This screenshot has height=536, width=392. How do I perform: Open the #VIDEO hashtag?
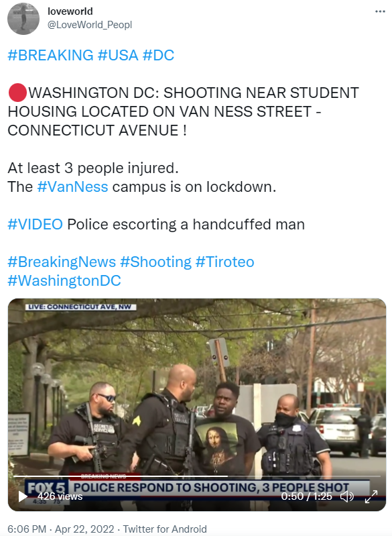pos(35,225)
